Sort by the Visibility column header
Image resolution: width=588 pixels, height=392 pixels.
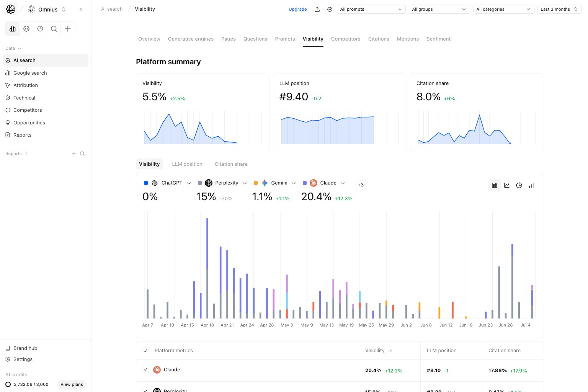click(x=378, y=351)
